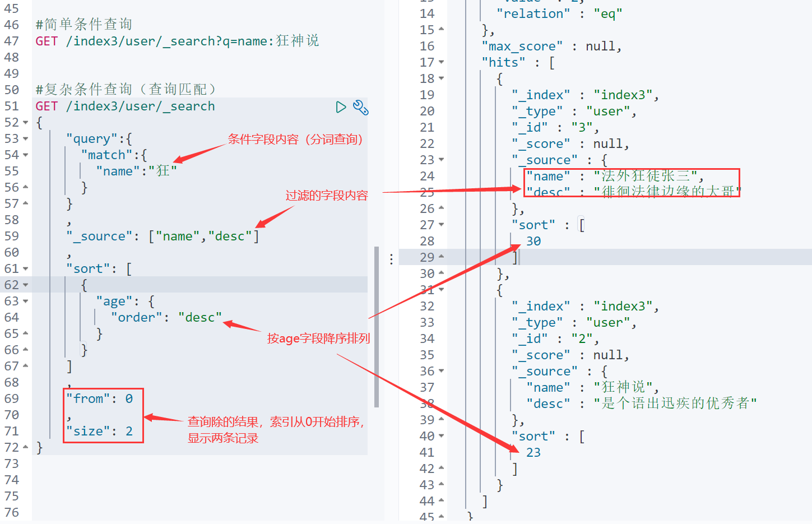
Task: Click the sort value 23 in response
Action: 533,453
